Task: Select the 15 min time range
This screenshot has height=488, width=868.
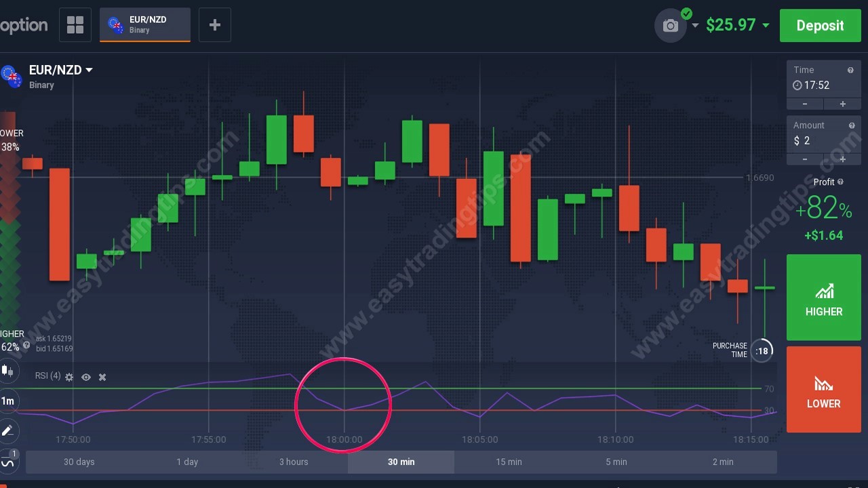Action: pos(509,462)
